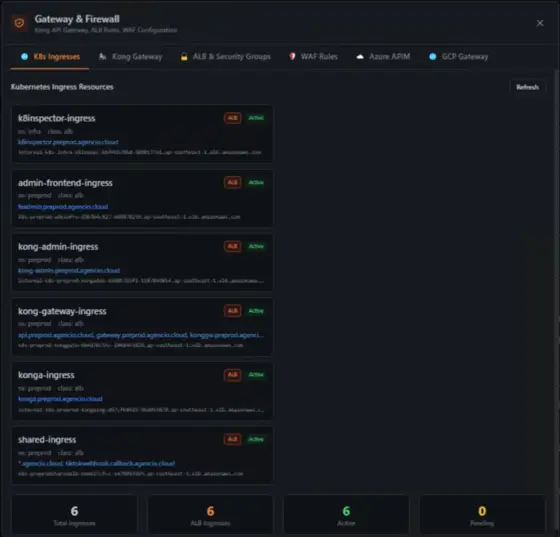Select the K8s Ingresses tab
This screenshot has width=560, height=537.
50,57
